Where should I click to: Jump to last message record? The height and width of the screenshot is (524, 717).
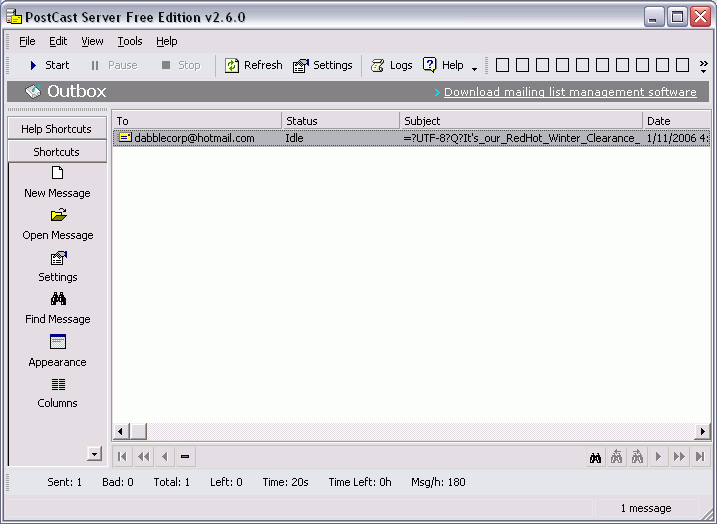[x=700, y=457]
